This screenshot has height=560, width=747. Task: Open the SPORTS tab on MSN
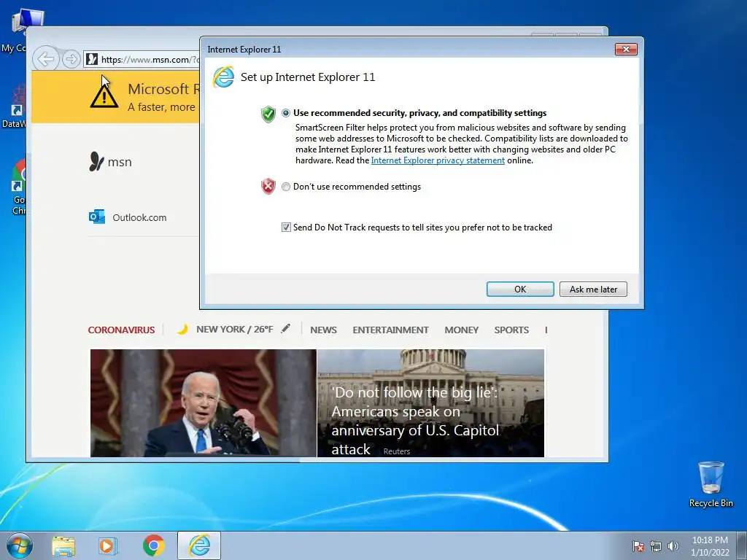[511, 330]
